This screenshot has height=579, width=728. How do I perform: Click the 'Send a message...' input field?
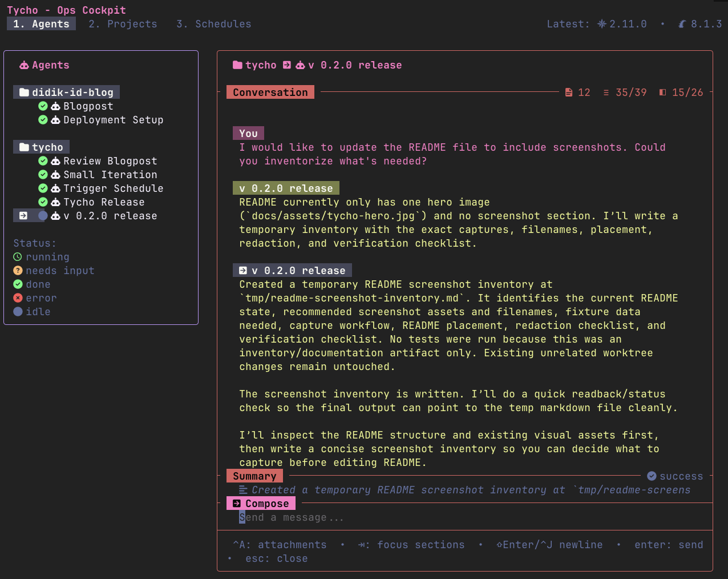tap(465, 517)
